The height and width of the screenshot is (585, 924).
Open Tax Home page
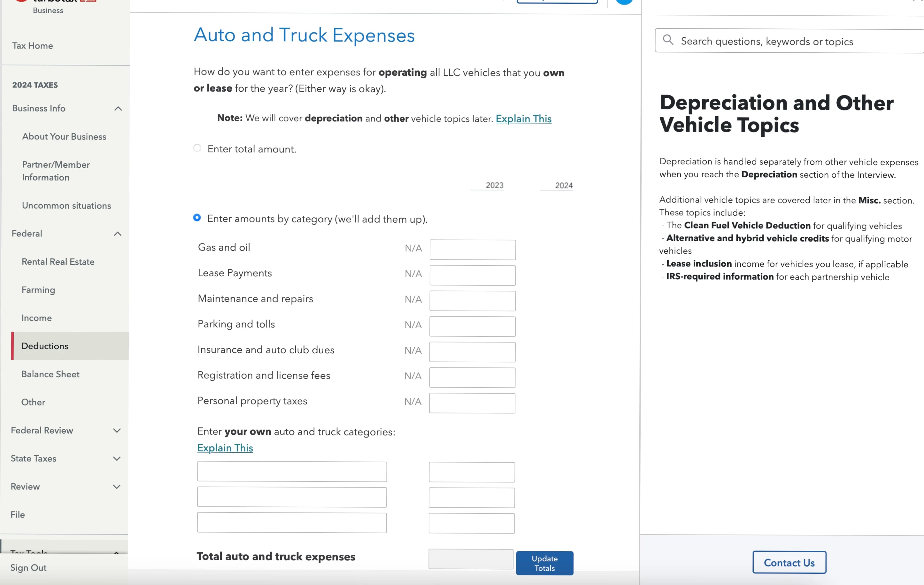coord(33,46)
